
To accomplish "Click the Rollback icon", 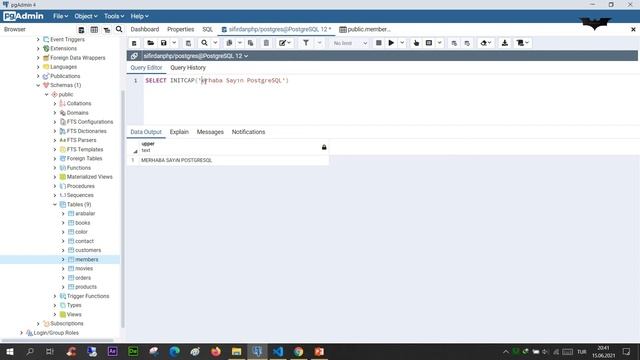I will (x=467, y=43).
